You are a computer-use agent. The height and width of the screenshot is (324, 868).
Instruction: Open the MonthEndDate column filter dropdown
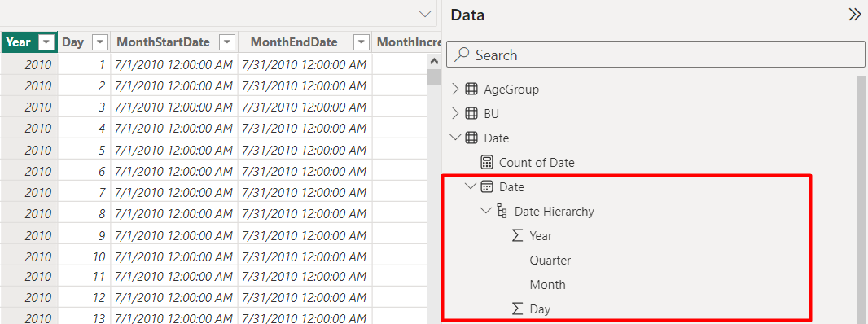pyautogui.click(x=362, y=42)
